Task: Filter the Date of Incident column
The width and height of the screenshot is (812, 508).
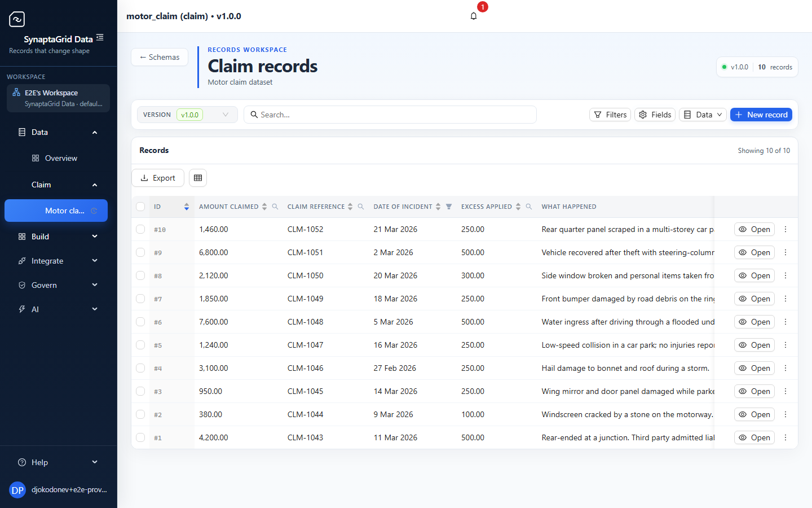Action: [x=449, y=207]
